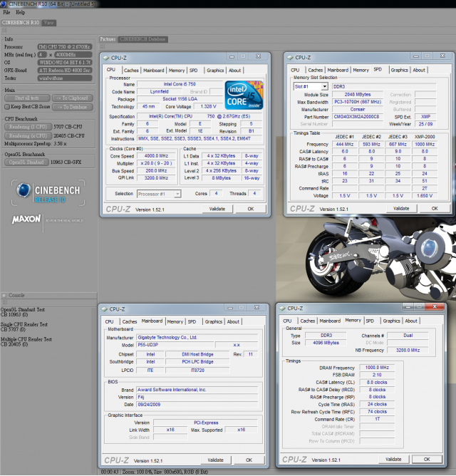Run Rendering (1 CPU) benchmark

coord(28,127)
